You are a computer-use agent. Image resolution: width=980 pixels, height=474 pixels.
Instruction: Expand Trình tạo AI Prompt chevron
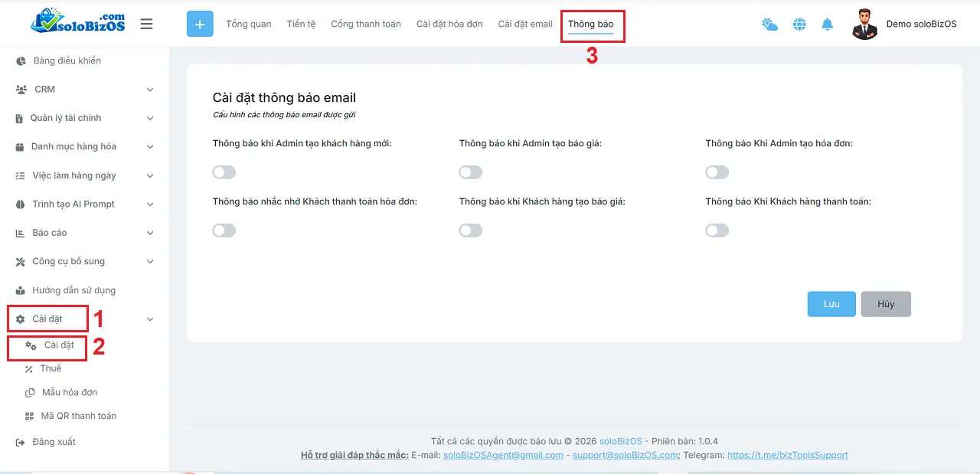click(150, 204)
